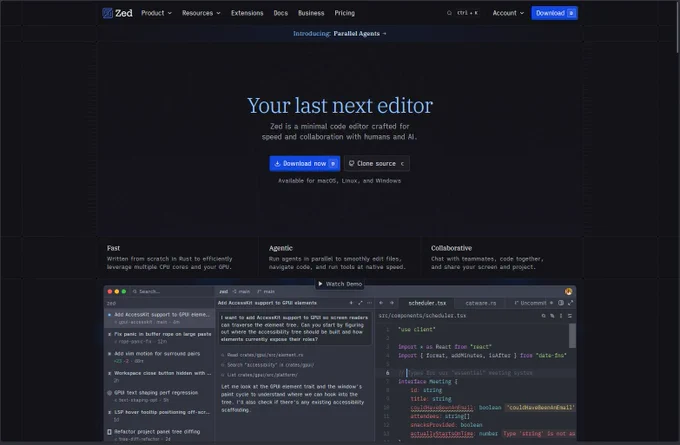Click the src/components/scheduler.tsx breadcrumb path
This screenshot has width=680, height=445.
coord(422,316)
